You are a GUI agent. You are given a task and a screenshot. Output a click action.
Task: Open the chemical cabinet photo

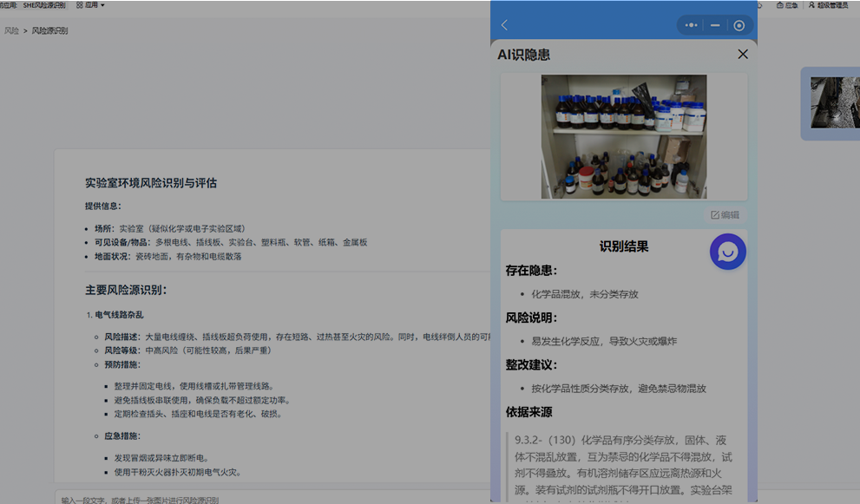(x=623, y=136)
